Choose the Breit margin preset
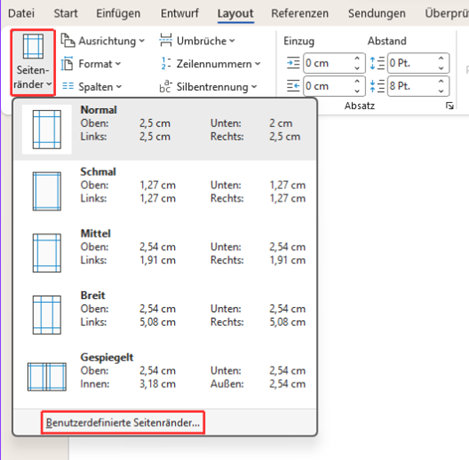The height and width of the screenshot is (460, 469). tap(165, 315)
